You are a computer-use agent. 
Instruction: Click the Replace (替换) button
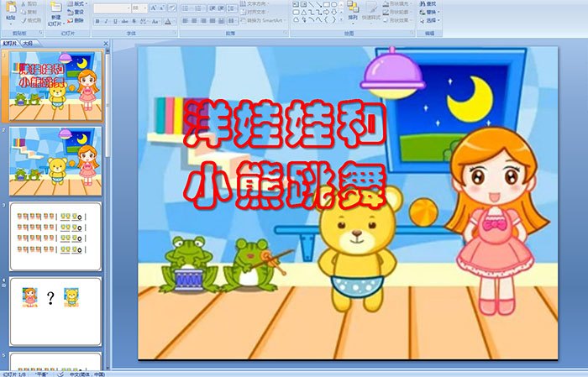tap(429, 12)
